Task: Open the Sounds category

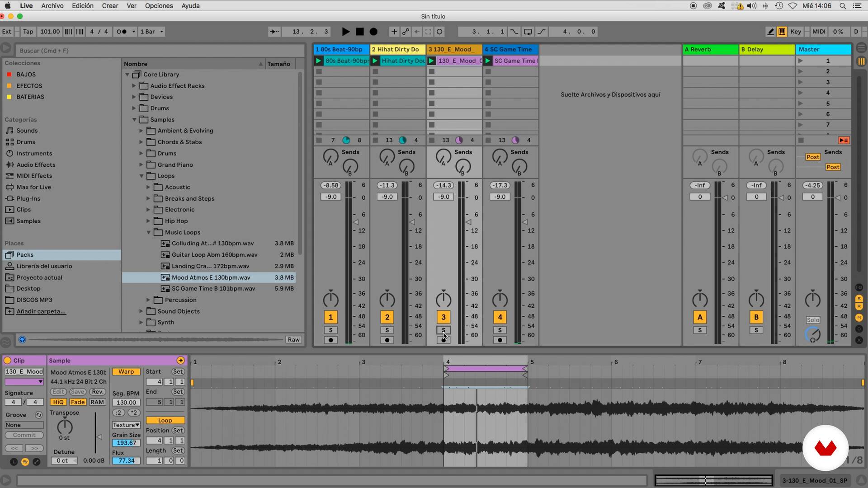Action: click(x=27, y=131)
